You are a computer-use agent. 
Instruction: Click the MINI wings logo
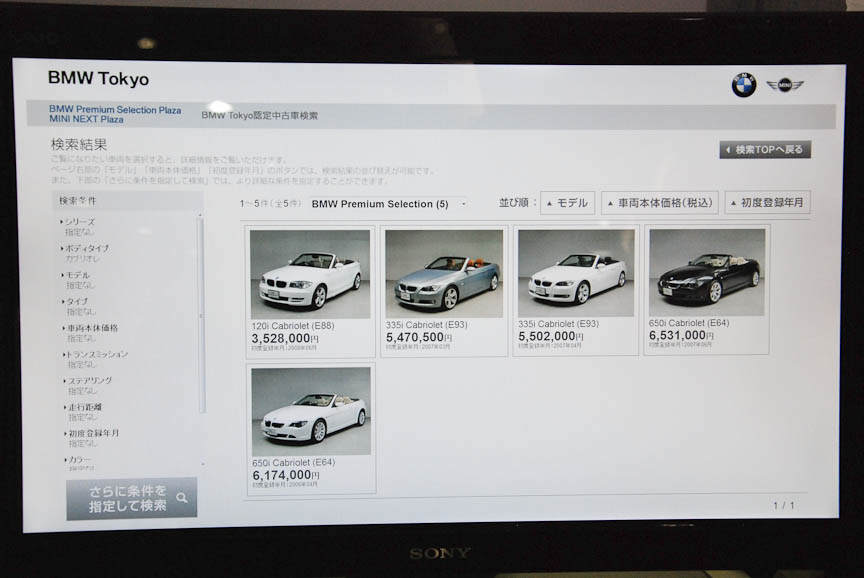click(785, 85)
